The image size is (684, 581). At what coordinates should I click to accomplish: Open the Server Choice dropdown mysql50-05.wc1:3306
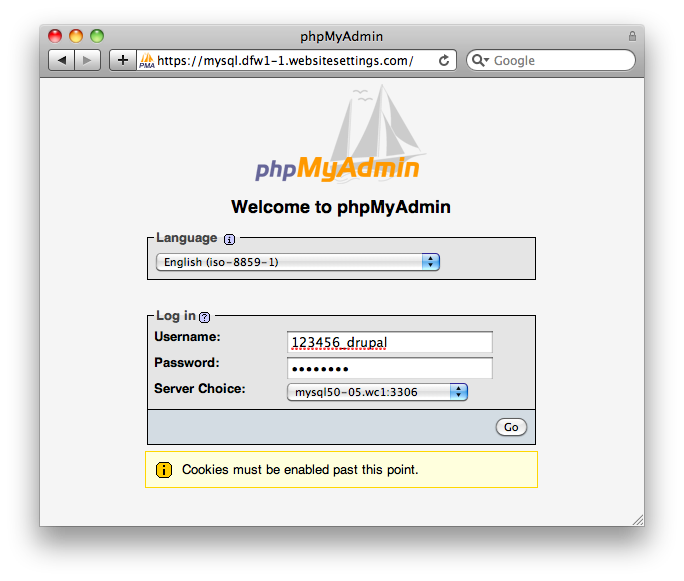pos(377,392)
